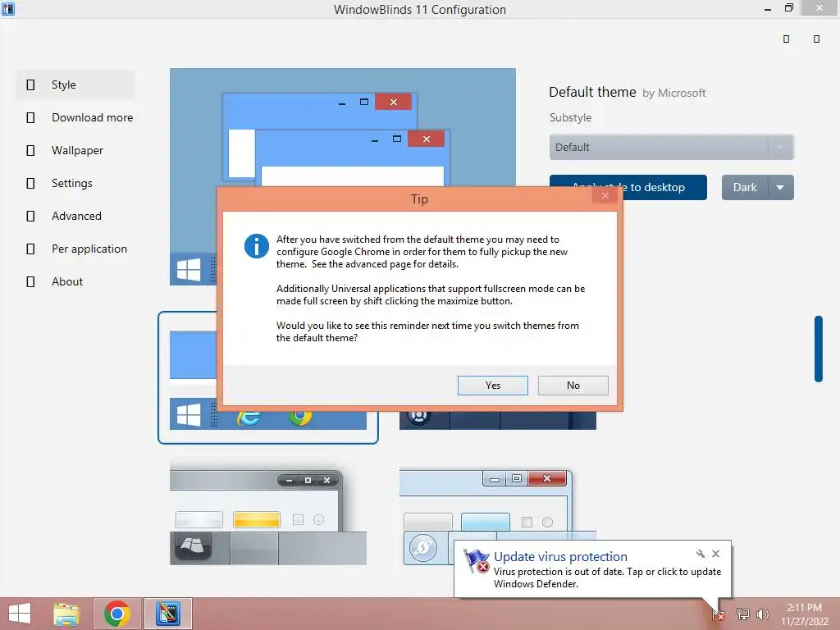This screenshot has width=840, height=630.
Task: Click the Windows Defender flag icon in balloon
Action: [x=477, y=561]
